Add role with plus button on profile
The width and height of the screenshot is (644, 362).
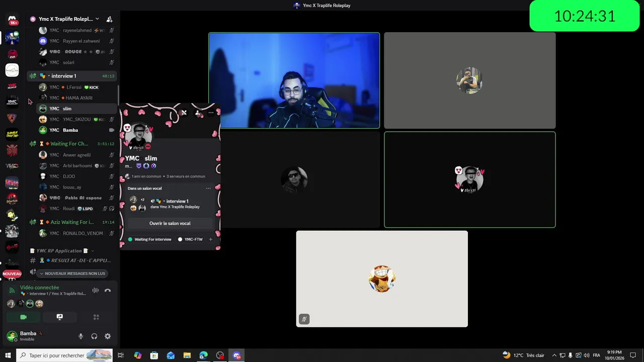coord(210,239)
